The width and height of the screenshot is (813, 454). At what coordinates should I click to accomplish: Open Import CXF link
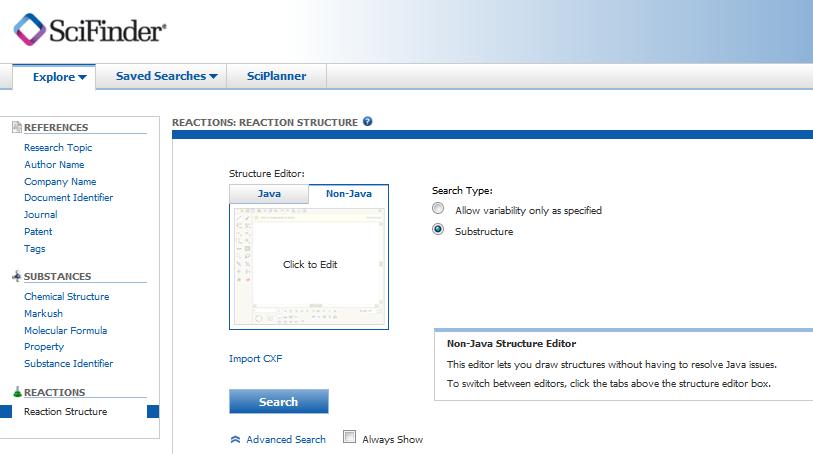click(x=256, y=359)
